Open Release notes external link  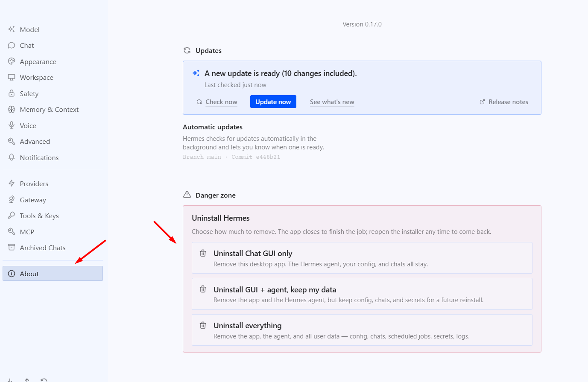(x=504, y=102)
